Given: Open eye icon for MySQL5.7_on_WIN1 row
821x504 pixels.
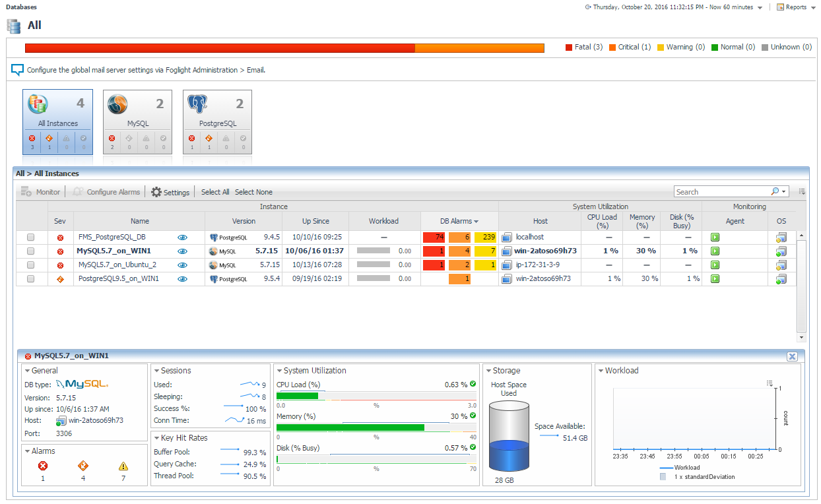Looking at the screenshot, I should pos(183,251).
